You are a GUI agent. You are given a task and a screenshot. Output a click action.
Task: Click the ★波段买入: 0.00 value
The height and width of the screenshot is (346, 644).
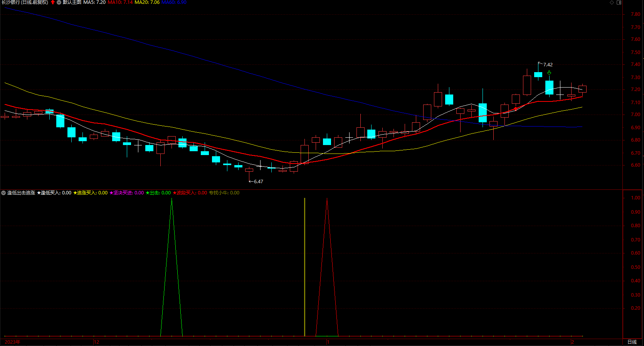(190, 193)
